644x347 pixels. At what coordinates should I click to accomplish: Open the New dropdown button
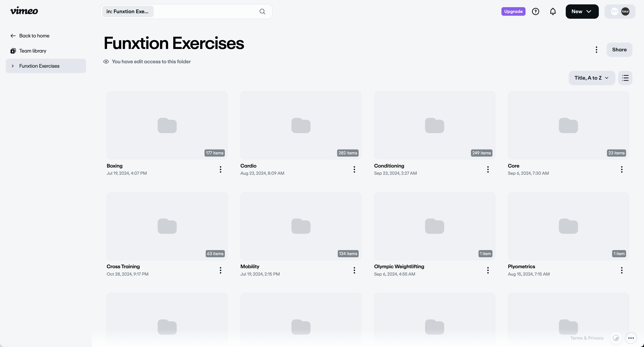click(582, 12)
